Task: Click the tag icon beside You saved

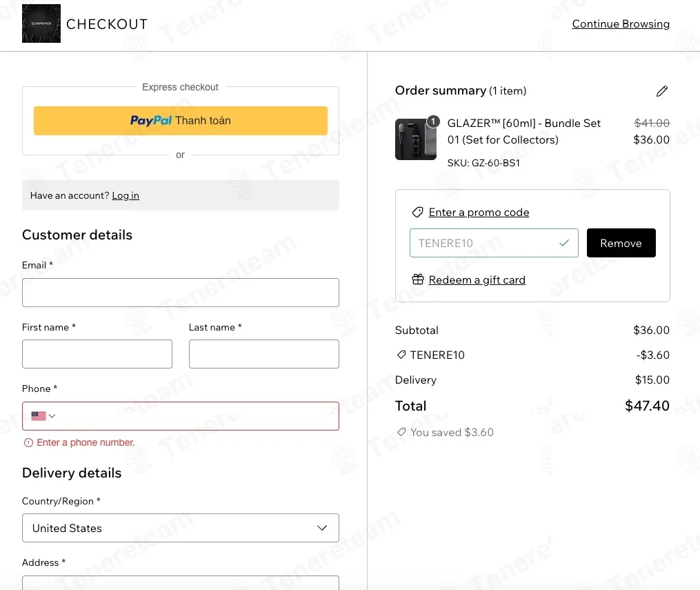Action: (401, 432)
